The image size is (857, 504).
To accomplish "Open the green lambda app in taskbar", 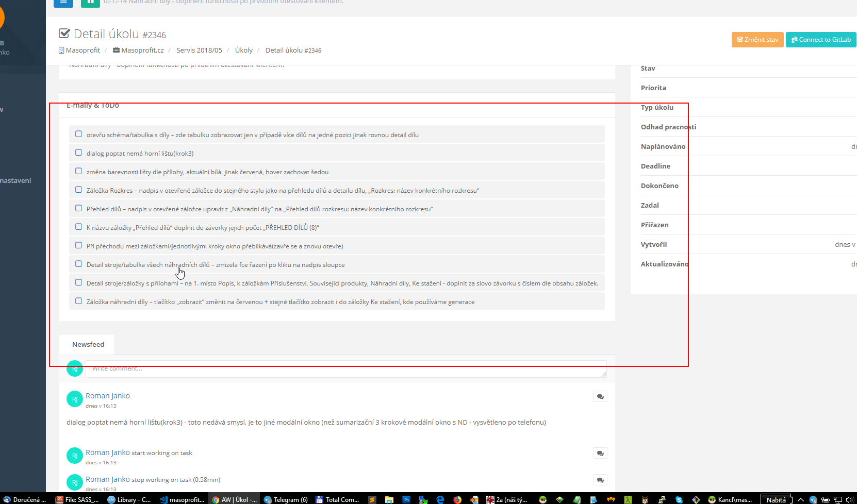I will [628, 499].
